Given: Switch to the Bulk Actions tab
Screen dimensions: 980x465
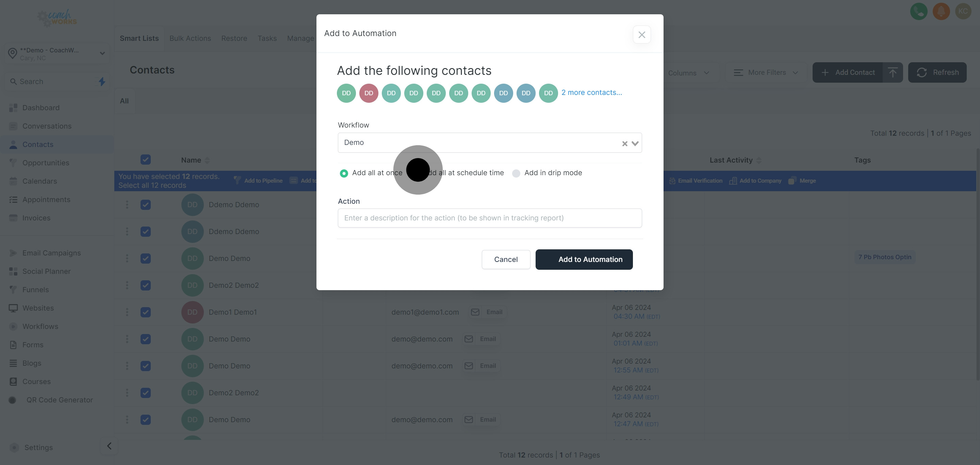Looking at the screenshot, I should click(190, 38).
